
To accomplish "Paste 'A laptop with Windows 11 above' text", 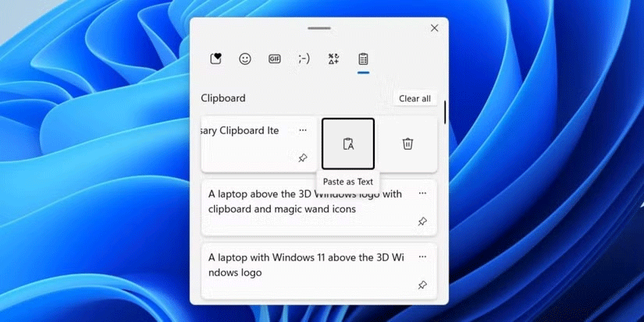I will [x=307, y=264].
